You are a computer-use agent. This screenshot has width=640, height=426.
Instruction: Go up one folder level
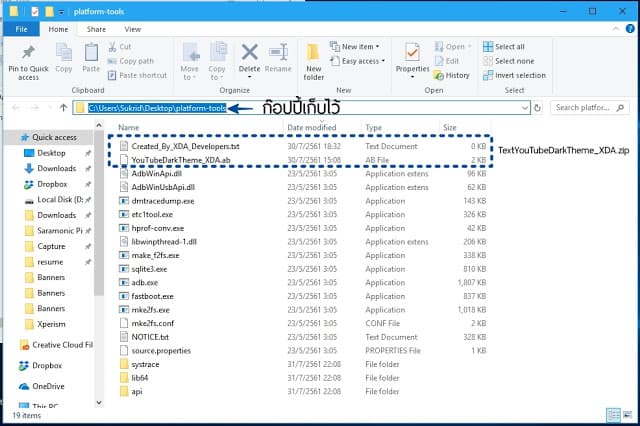coord(63,108)
